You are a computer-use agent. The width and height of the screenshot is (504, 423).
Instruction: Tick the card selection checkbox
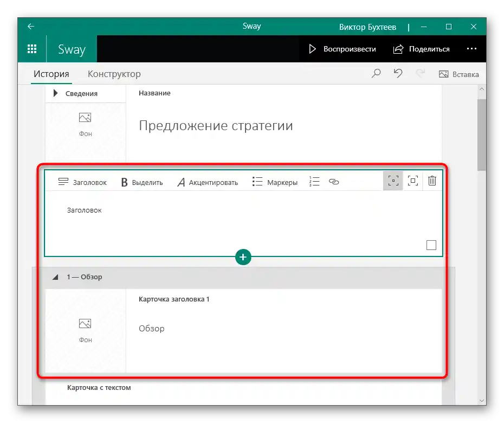tap(431, 245)
